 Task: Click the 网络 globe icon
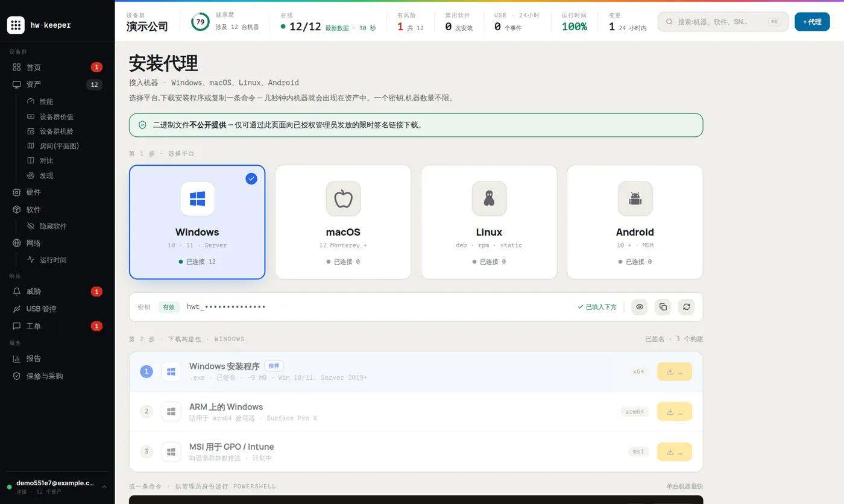tap(17, 243)
